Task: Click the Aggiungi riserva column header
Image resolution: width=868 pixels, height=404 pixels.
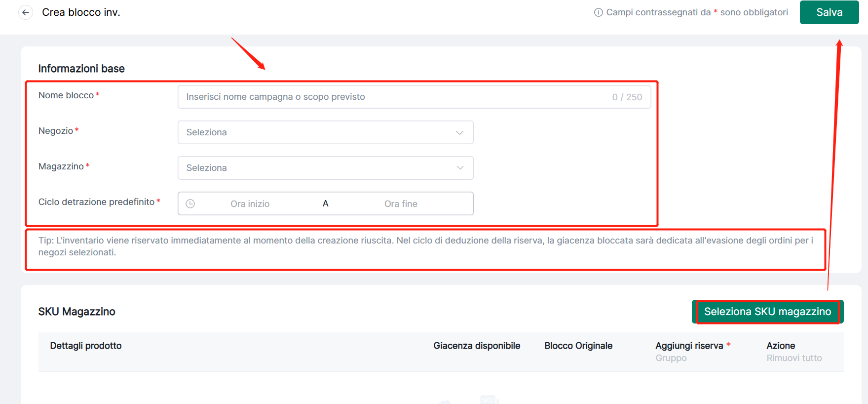Action: coord(689,346)
